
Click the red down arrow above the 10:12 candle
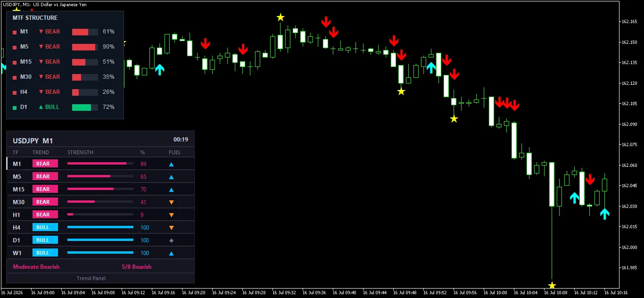(x=590, y=179)
